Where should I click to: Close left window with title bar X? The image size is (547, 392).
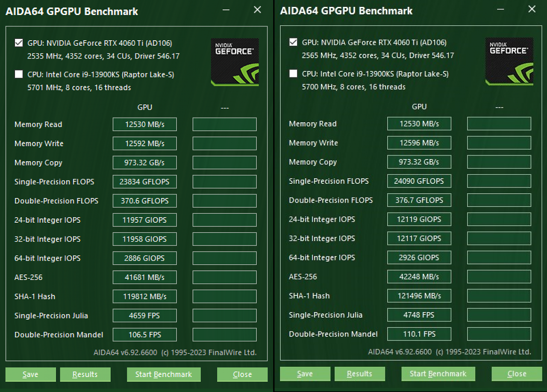[257, 10]
